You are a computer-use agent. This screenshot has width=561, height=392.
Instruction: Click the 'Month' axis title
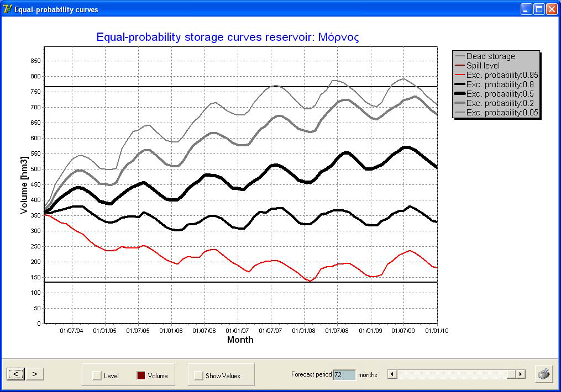240,340
